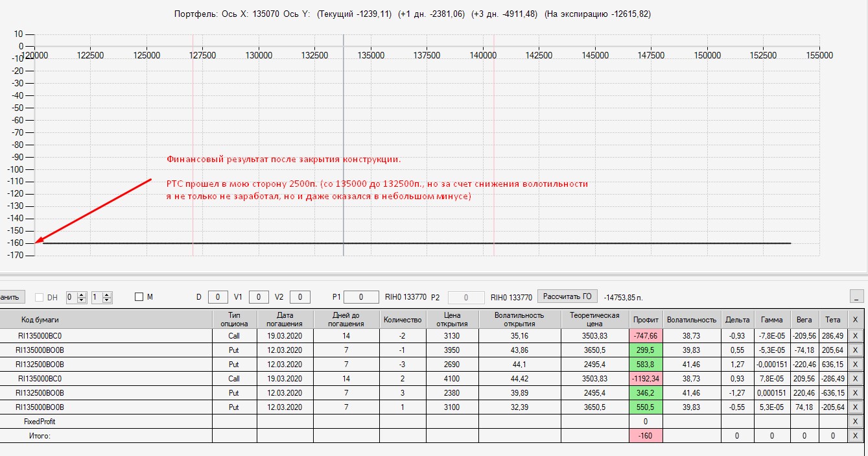Select the RI135000BC0 code with quantity 2
This screenshot has height=456, width=868.
[x=41, y=378]
